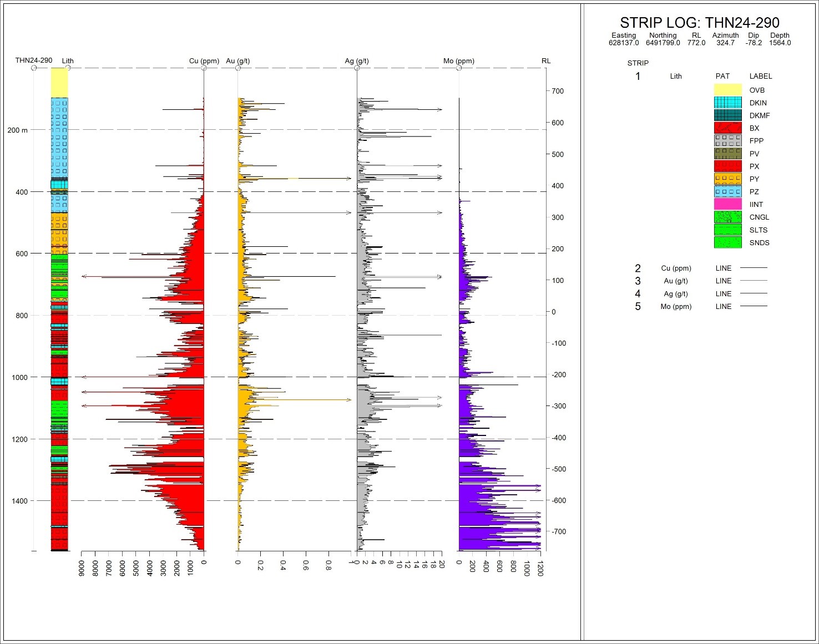Click the BX red breccia pattern icon
The width and height of the screenshot is (819, 644).
tap(727, 128)
